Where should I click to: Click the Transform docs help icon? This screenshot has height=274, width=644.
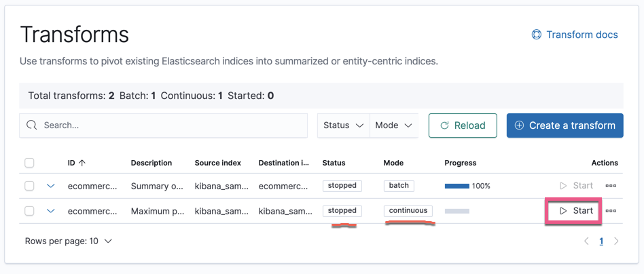point(536,35)
